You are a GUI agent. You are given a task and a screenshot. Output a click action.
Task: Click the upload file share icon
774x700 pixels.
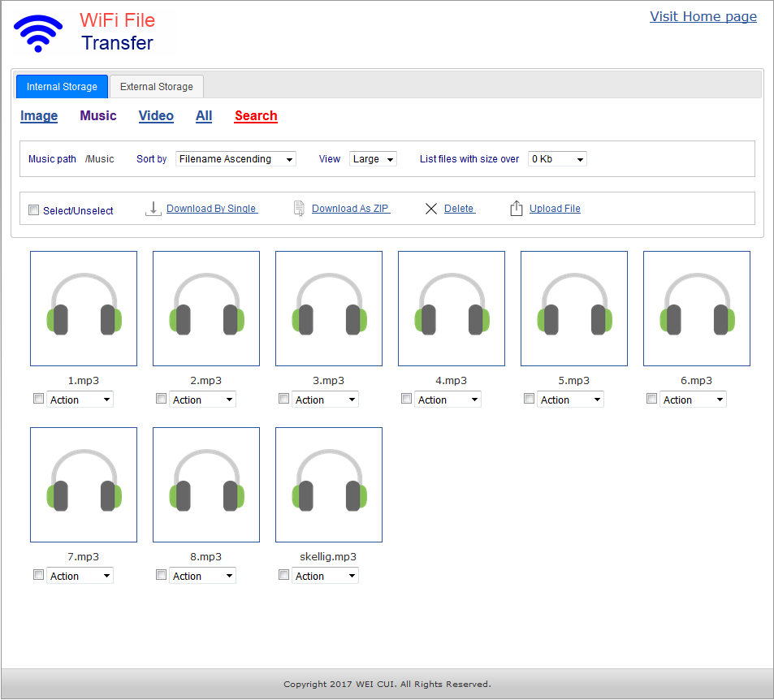tap(516, 209)
